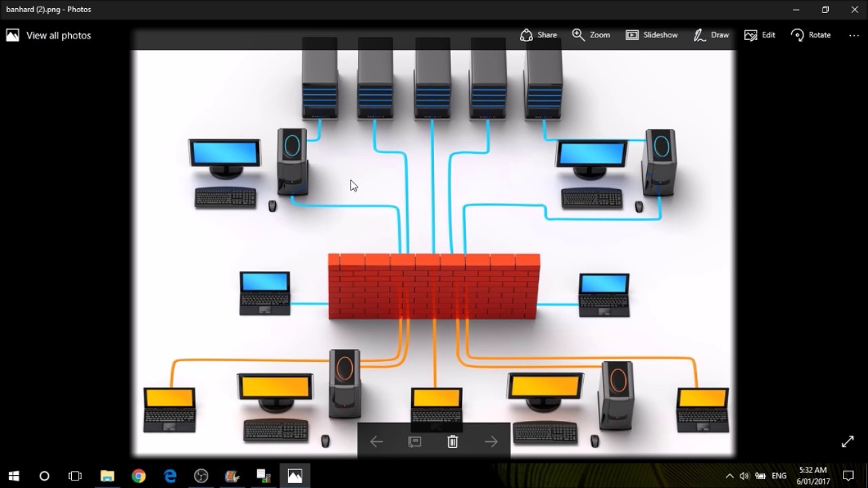Go to the previous photo arrow
Screen dimensions: 868x488
[376, 442]
